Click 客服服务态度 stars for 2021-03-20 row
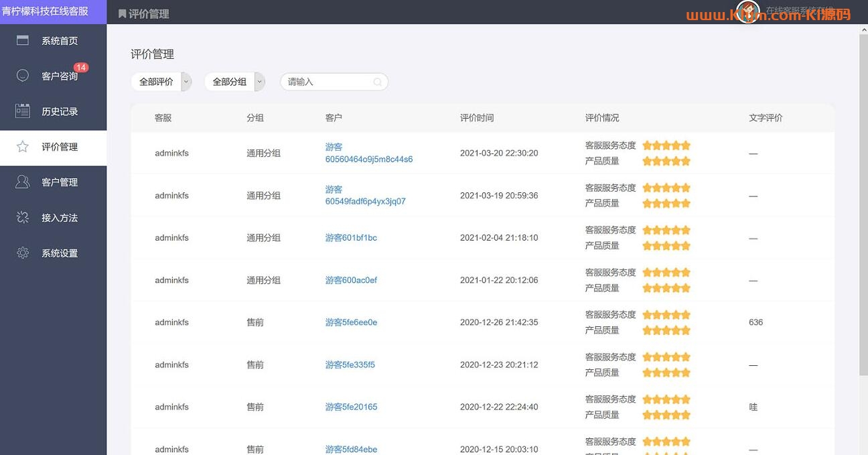 point(666,145)
